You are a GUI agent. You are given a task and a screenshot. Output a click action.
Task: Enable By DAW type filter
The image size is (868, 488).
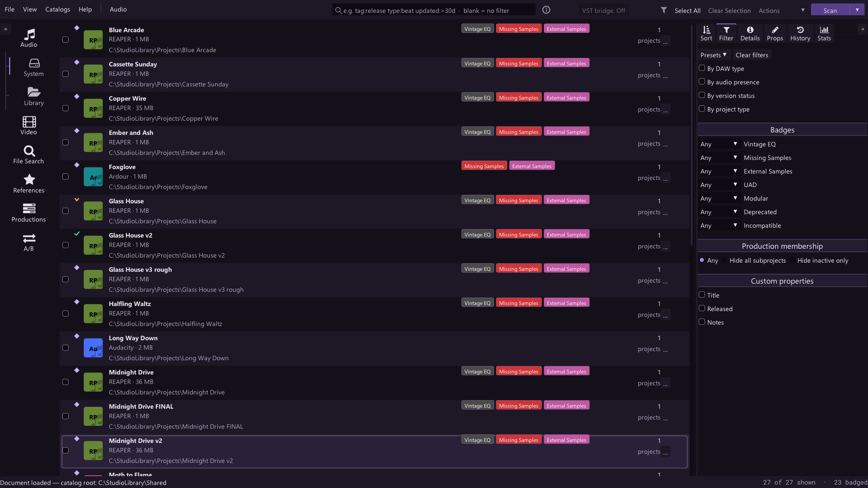tap(702, 68)
